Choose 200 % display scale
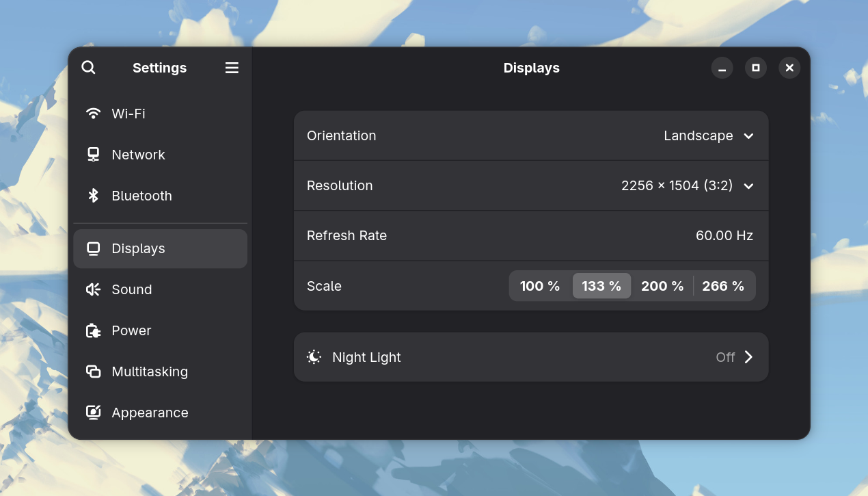The width and height of the screenshot is (868, 496). coord(662,286)
